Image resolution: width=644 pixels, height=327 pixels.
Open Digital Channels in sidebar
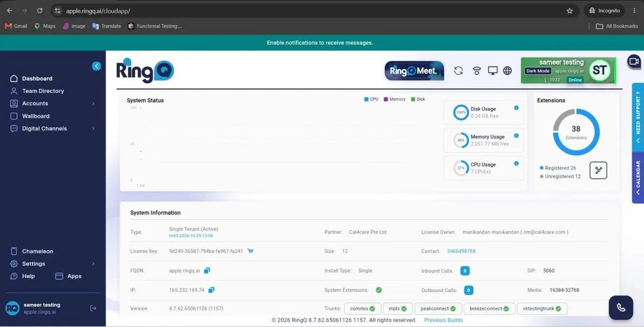(45, 129)
